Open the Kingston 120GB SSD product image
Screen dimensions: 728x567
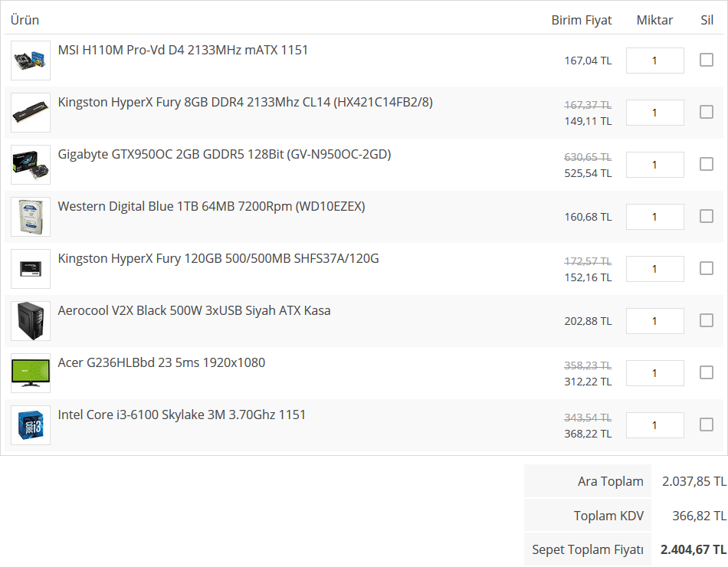click(x=31, y=269)
